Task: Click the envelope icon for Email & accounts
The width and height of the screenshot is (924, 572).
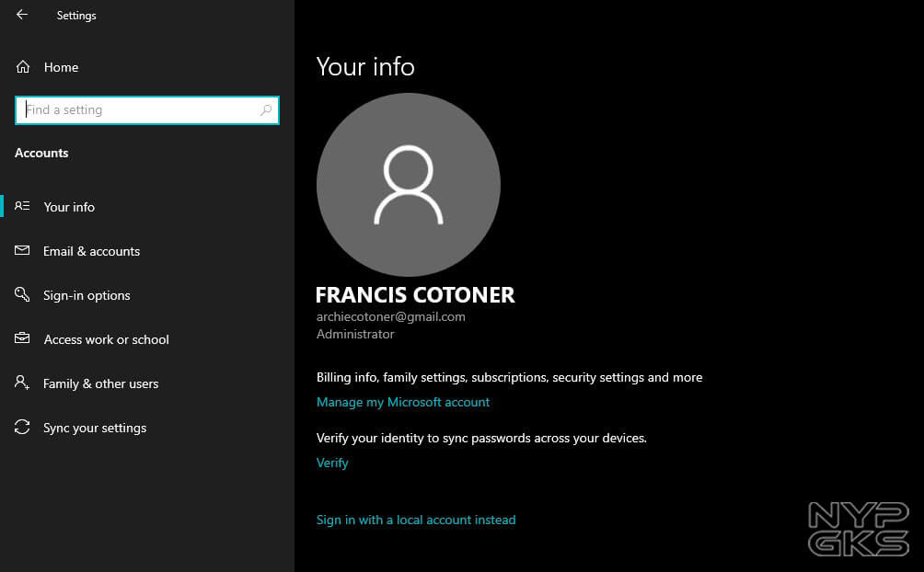Action: click(23, 251)
